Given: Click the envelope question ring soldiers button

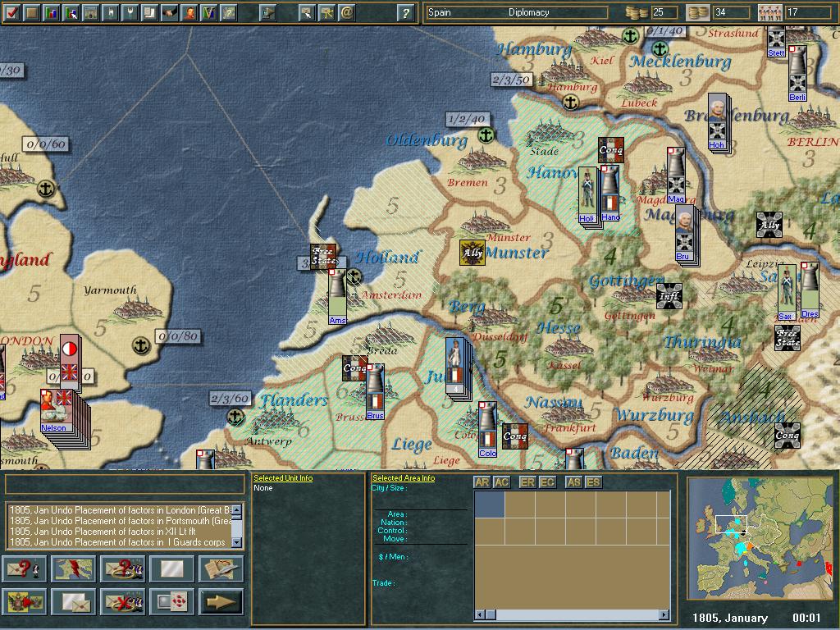Looking at the screenshot, I should click(x=123, y=569).
